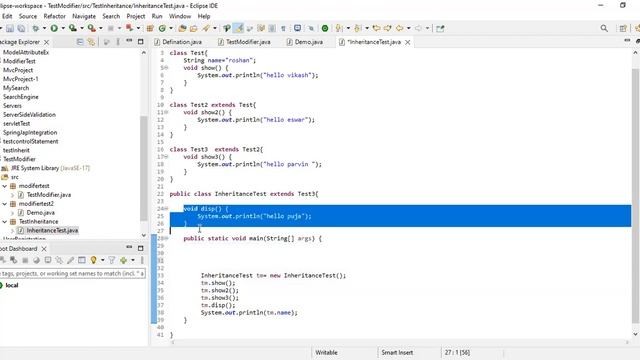Open the Coverage dropdown arrow
This screenshot has width=640, height=360.
(x=82, y=28)
